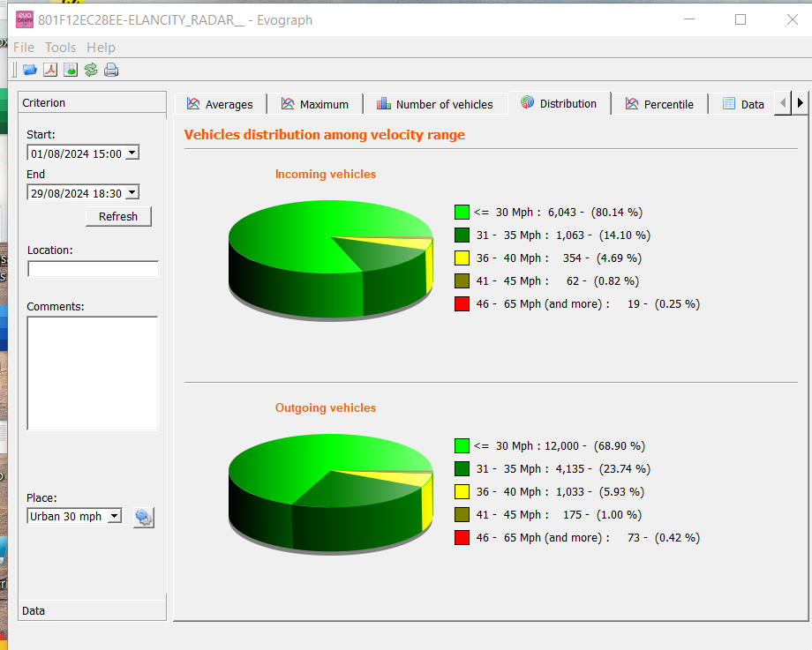Click the Data panel header at the bottom
This screenshot has height=650, width=812.
coord(92,610)
